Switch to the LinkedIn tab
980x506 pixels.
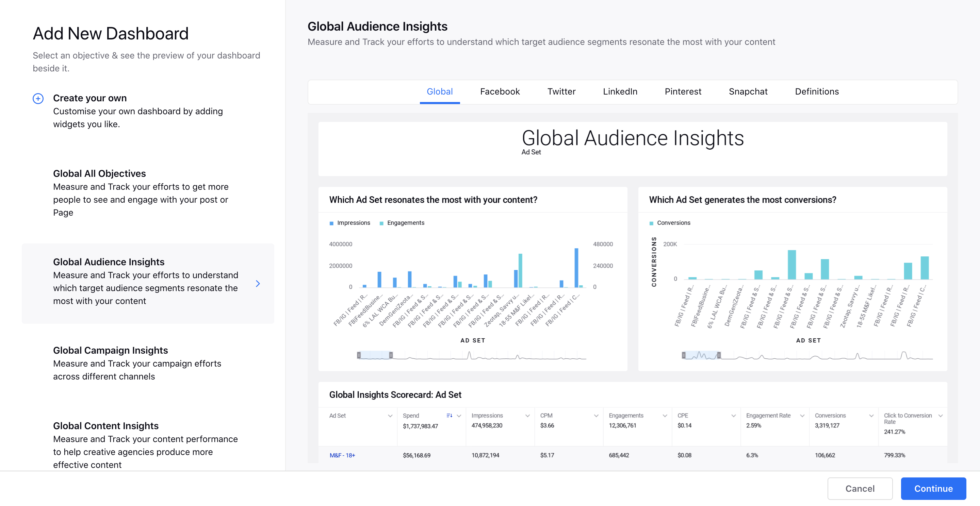(620, 91)
